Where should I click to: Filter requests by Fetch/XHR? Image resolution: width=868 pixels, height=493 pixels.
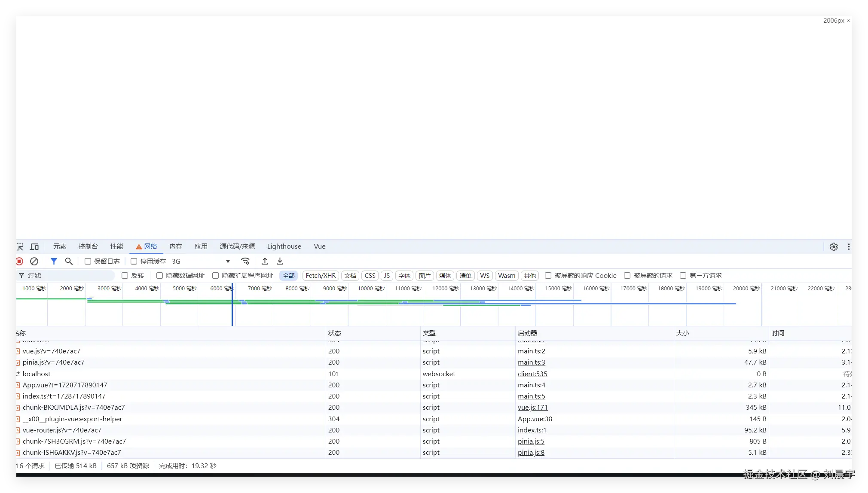(x=321, y=276)
